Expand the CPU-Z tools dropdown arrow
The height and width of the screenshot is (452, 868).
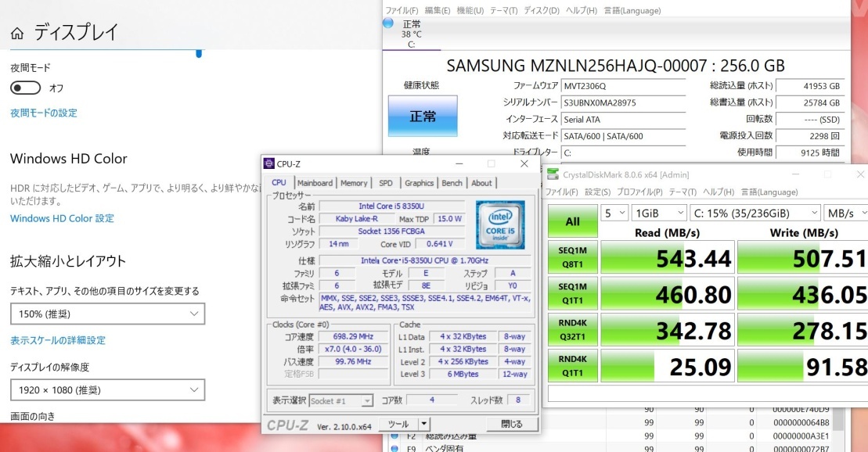(423, 424)
